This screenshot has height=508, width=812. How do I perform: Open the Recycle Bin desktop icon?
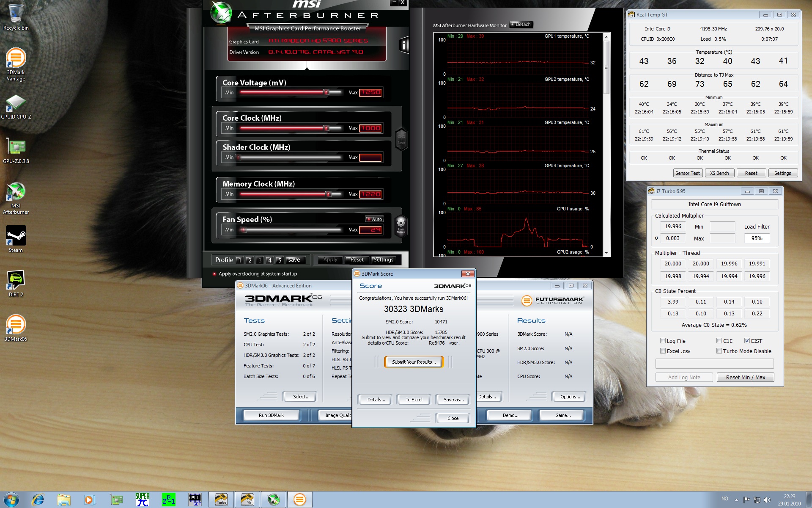pyautogui.click(x=16, y=17)
